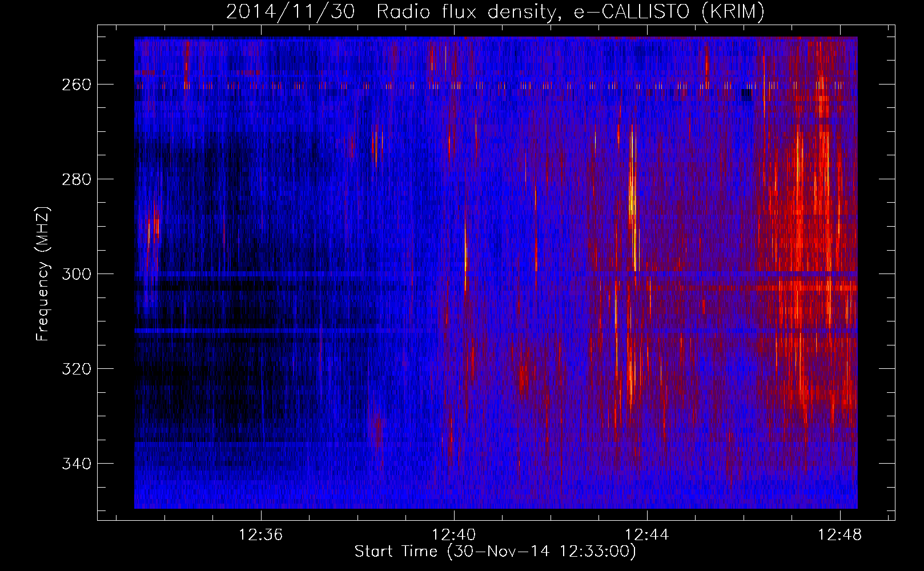924x571 pixels.
Task: Click the 'Frequency (MHZ)' axis label
Action: click(x=43, y=274)
